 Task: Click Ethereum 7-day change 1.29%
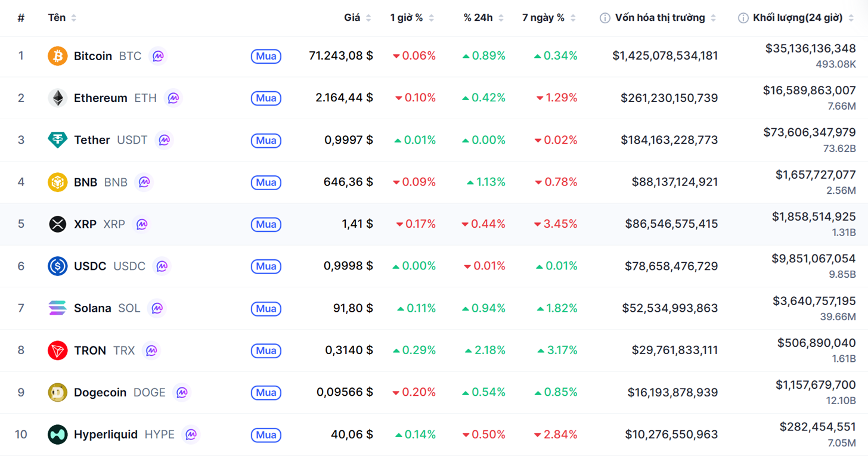point(557,98)
